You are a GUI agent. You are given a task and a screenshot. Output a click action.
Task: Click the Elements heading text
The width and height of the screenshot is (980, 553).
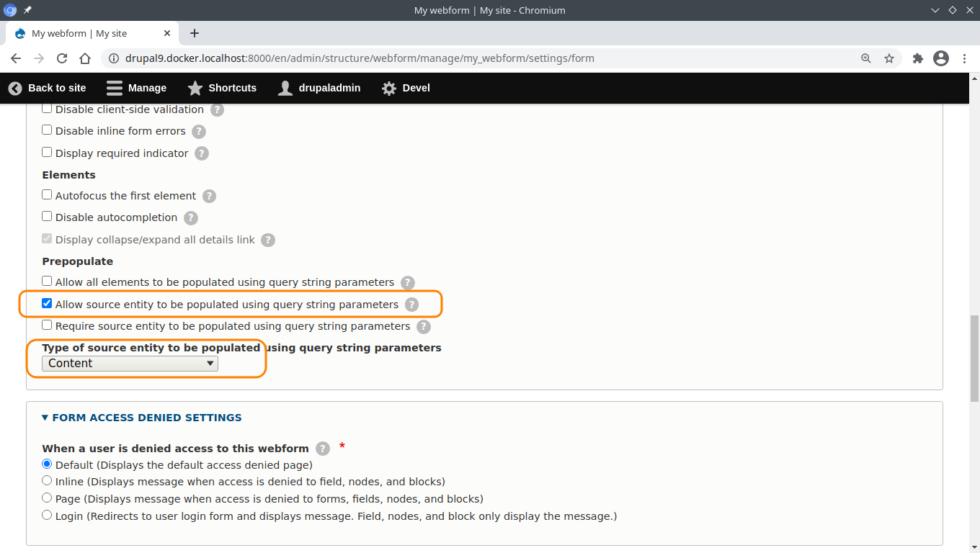68,175
